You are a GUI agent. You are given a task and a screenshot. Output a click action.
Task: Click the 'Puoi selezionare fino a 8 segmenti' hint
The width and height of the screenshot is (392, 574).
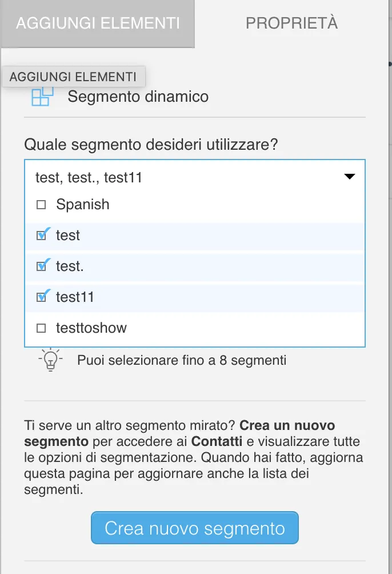182,360
